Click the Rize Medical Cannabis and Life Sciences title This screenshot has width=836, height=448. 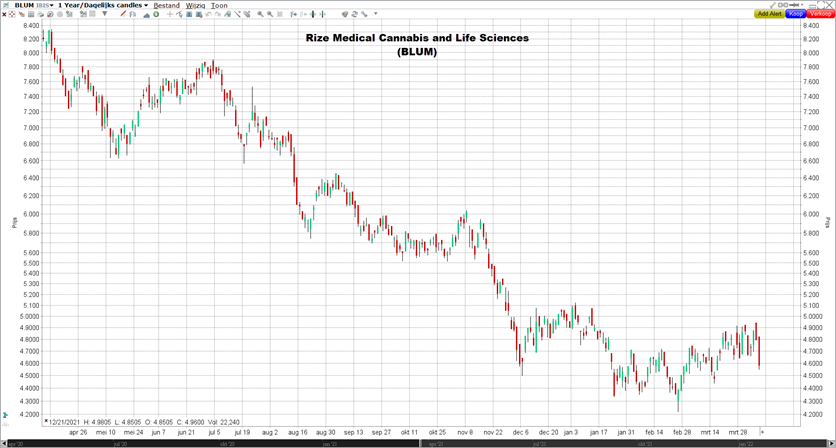(417, 38)
